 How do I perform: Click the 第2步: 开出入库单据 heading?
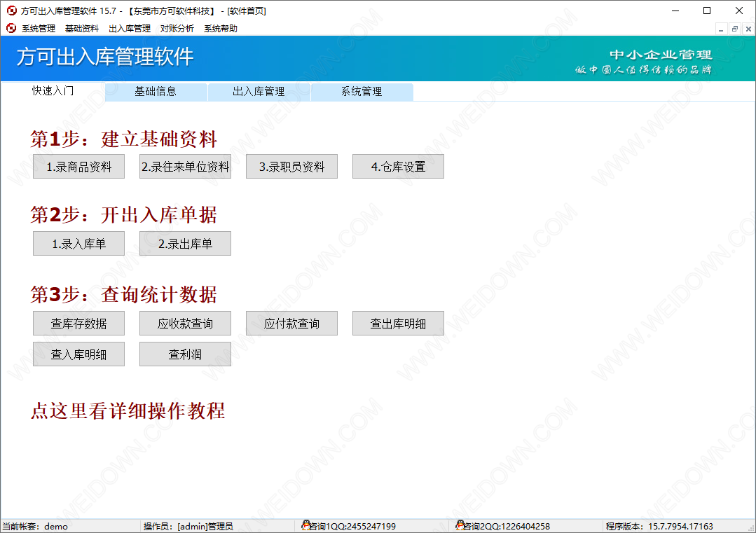click(124, 215)
